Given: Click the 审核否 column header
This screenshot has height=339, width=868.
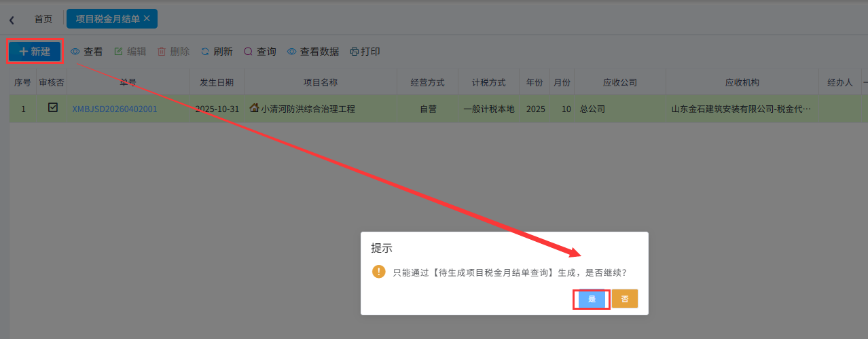Looking at the screenshot, I should pyautogui.click(x=52, y=82).
